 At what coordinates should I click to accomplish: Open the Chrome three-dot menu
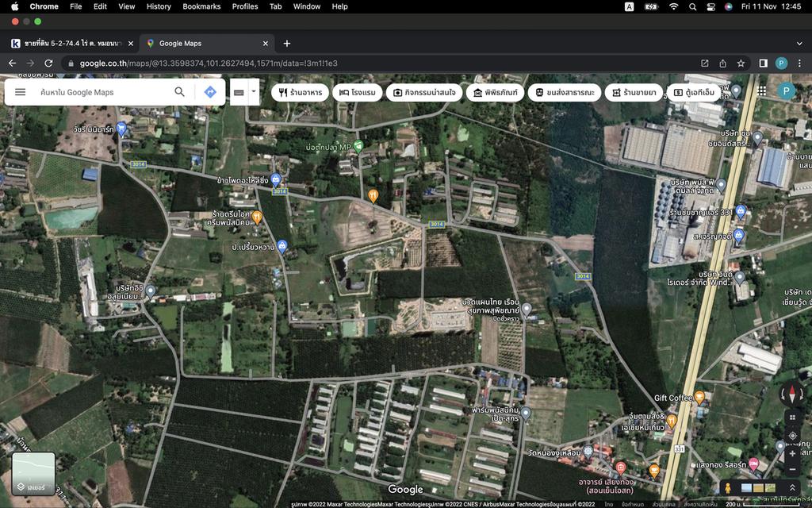pos(799,63)
